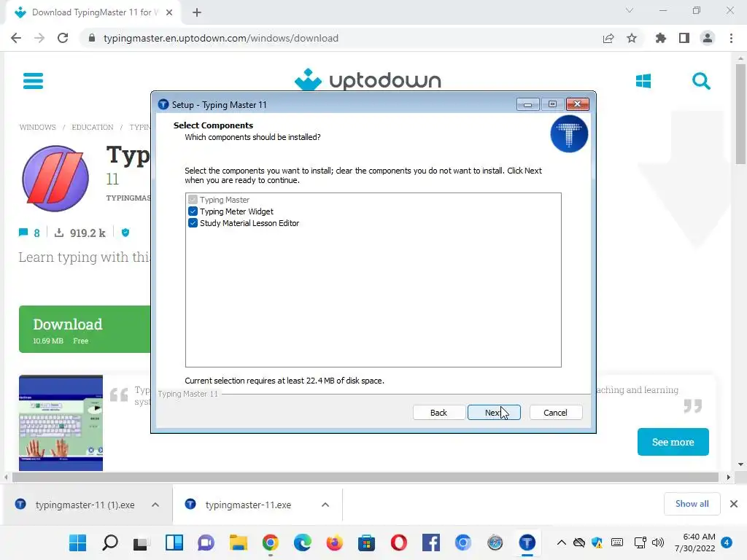Click the page horizontal scrollbar
Viewport: 747px width, 560px height.
pyautogui.click(x=365, y=477)
